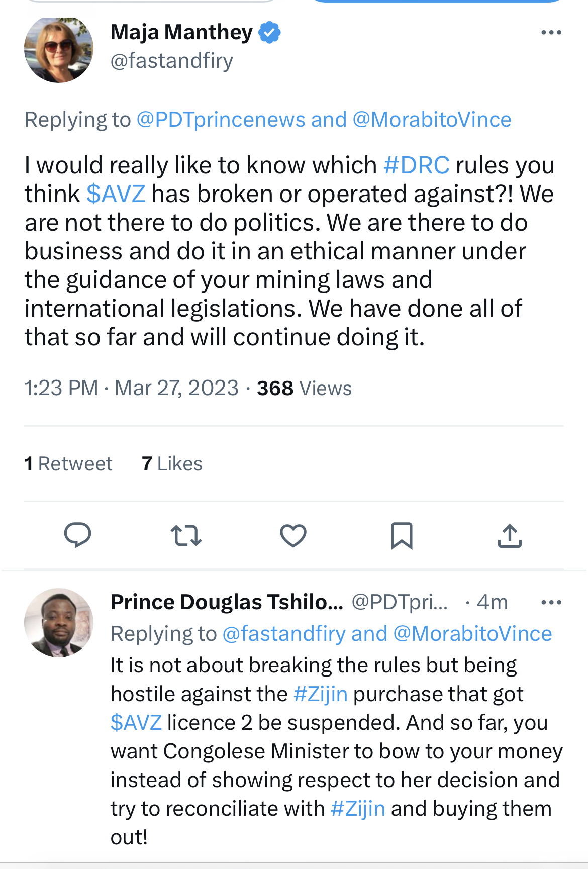Open first #Zijin hashtag in reply
Screen dimensions: 588x869
320,694
